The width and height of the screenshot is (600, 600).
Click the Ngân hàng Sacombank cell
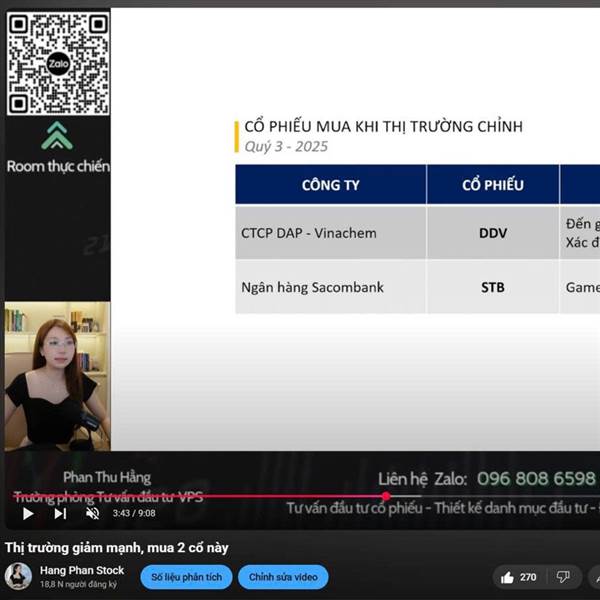(x=331, y=287)
